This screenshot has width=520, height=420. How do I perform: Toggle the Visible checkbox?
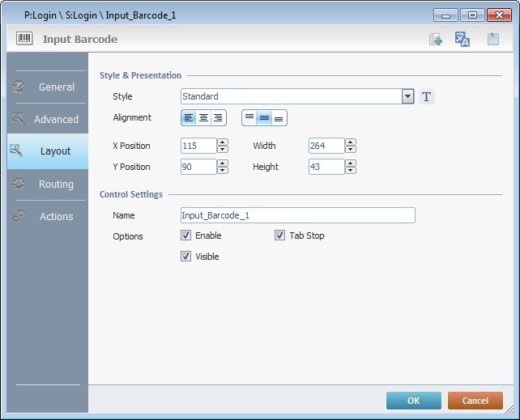(186, 257)
